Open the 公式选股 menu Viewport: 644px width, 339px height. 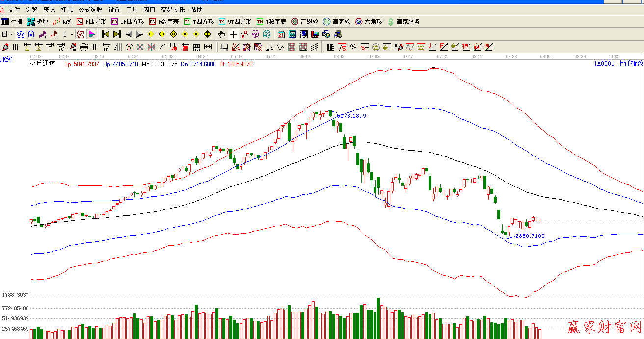point(91,9)
